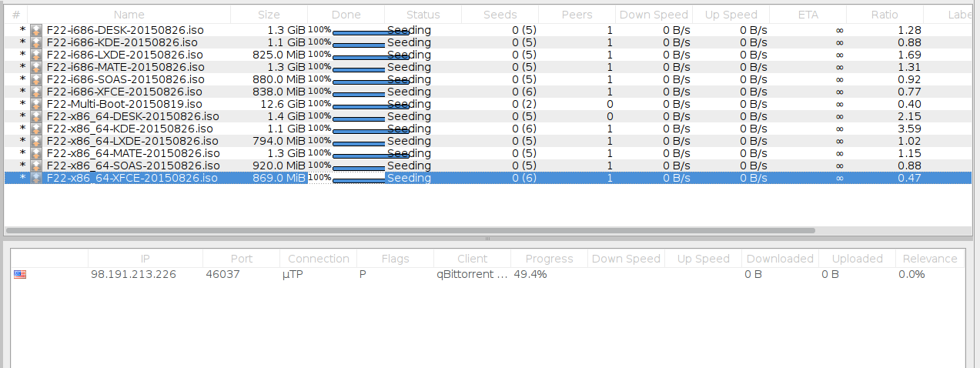The image size is (980, 368).
Task: Click the torrent icon for F22-Multi-Boot-20150819.iso
Action: click(x=36, y=104)
